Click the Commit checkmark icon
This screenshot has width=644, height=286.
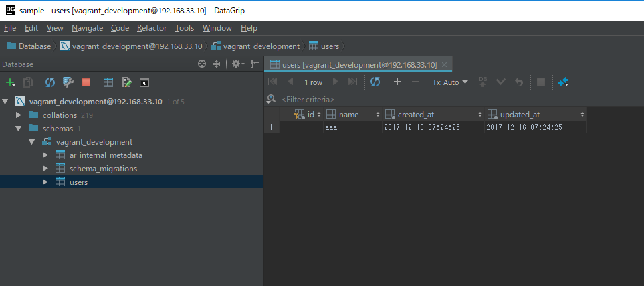tap(501, 82)
